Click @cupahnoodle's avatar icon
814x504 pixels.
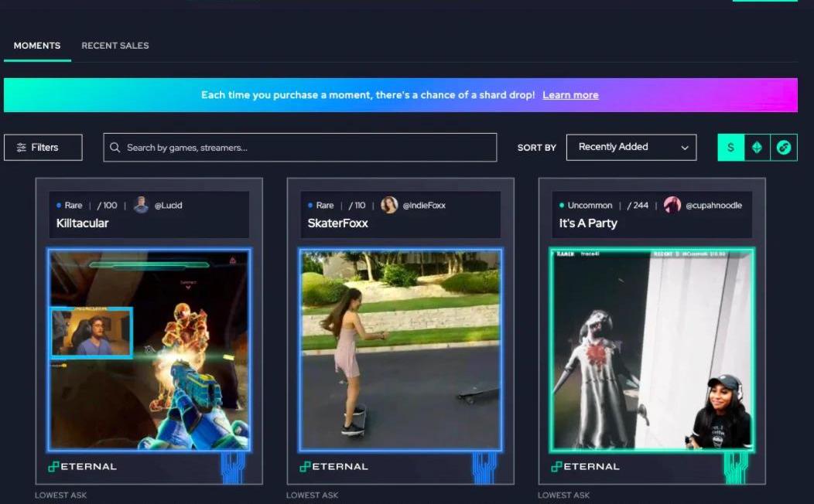point(672,205)
